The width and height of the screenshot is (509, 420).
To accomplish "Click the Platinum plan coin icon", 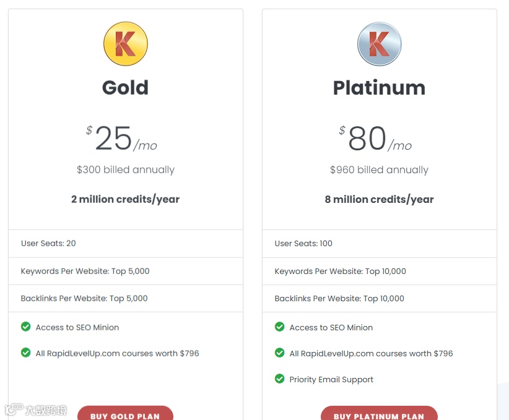I will point(380,44).
